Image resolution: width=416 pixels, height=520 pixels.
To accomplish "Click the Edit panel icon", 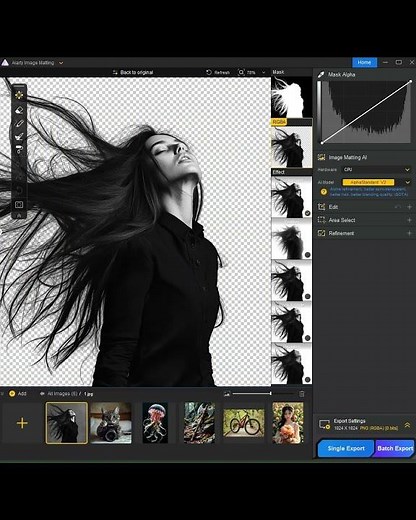I will [321, 207].
